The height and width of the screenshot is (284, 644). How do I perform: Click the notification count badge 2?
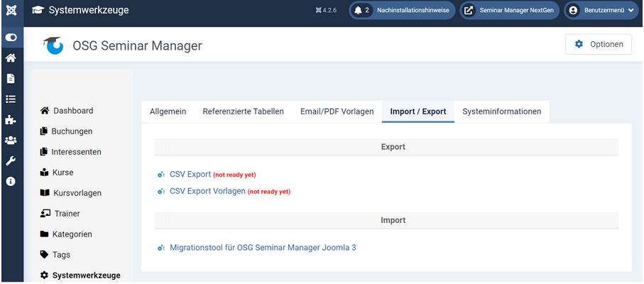point(367,11)
